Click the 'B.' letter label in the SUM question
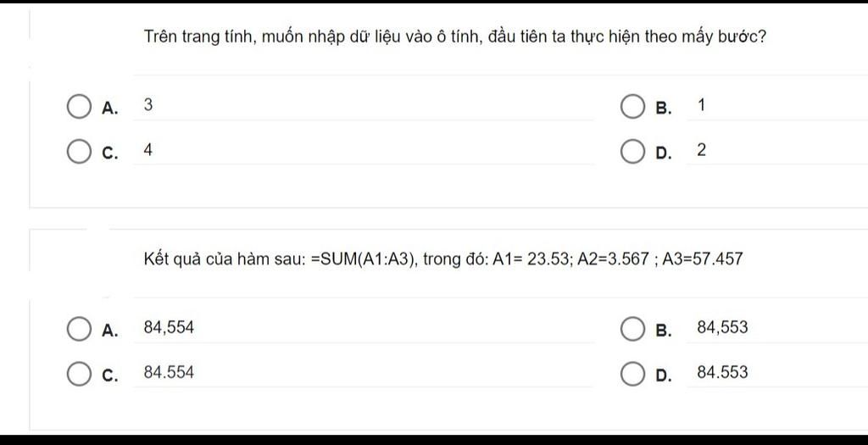Screen dimensions: 868x445 click(663, 331)
